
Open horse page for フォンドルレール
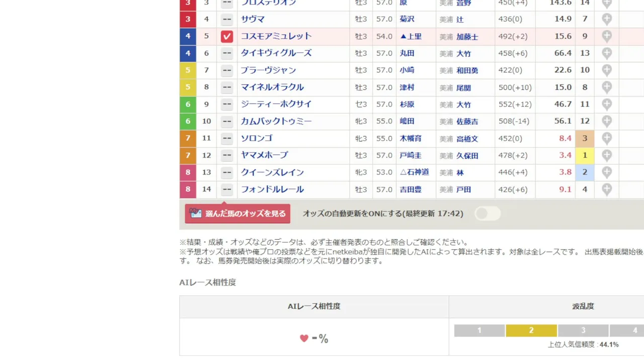(272, 190)
